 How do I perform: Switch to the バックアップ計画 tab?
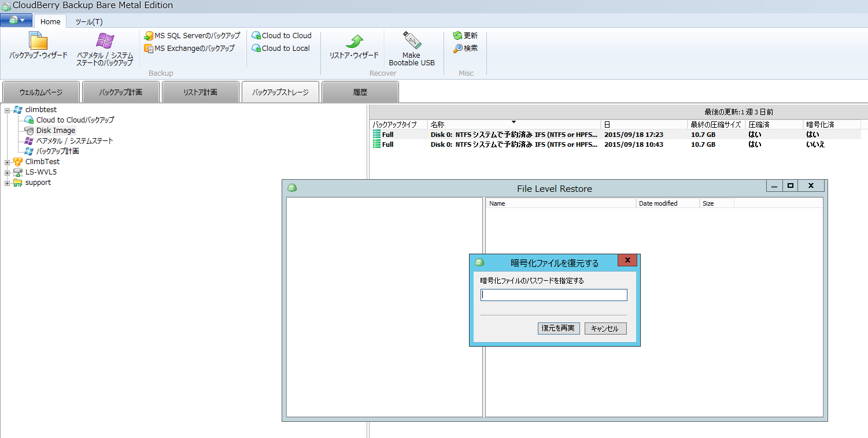pyautogui.click(x=121, y=92)
